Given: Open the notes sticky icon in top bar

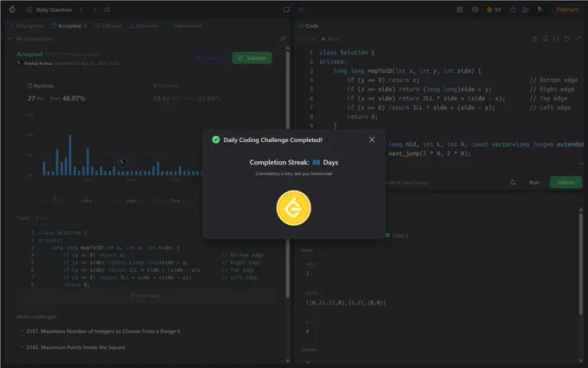Looking at the screenshot, I should pyautogui.click(x=286, y=10).
